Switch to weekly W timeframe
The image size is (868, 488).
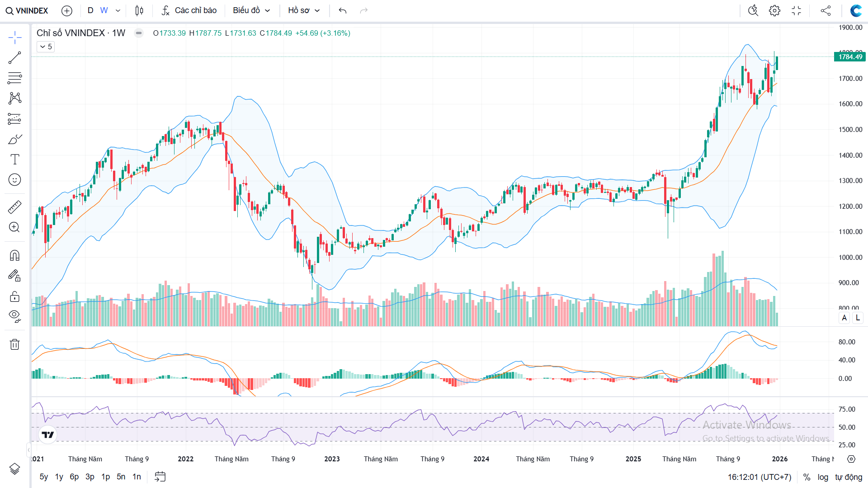104,10
